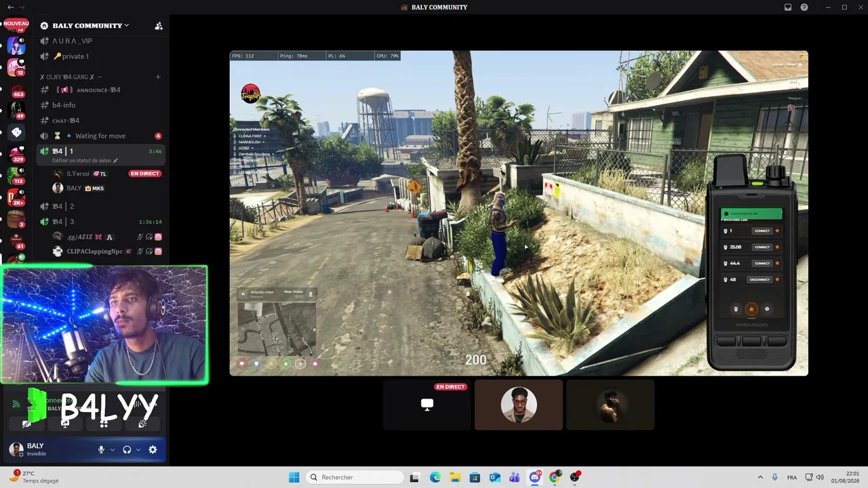This screenshot has height=488, width=868.
Task: Collapse the OLNY B4 GANG category
Action: [71, 77]
